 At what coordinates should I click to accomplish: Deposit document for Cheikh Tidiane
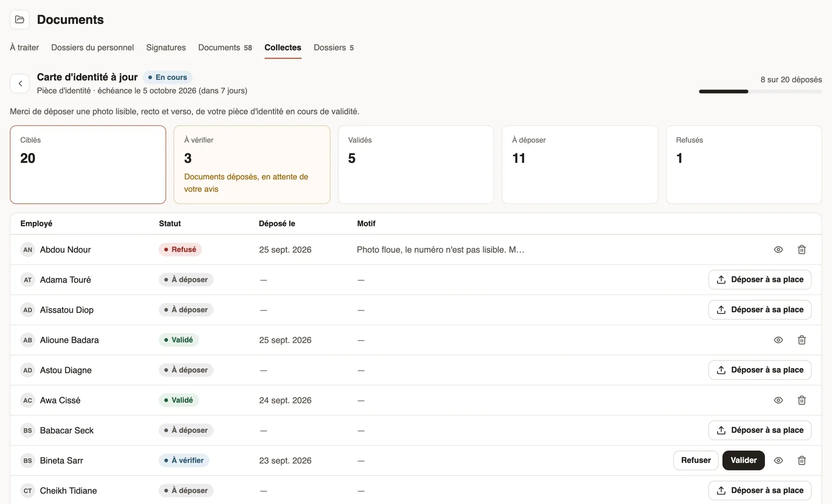pos(760,490)
